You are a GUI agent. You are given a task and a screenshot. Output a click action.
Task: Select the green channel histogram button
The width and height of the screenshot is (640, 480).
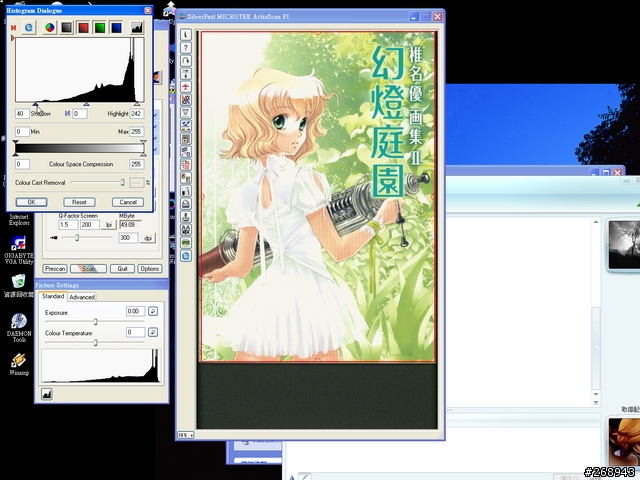click(100, 27)
